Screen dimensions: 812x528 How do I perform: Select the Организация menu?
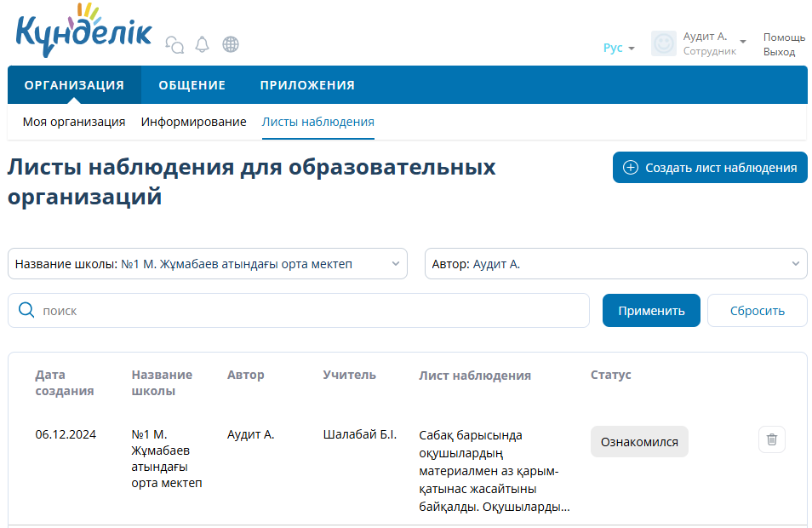74,85
